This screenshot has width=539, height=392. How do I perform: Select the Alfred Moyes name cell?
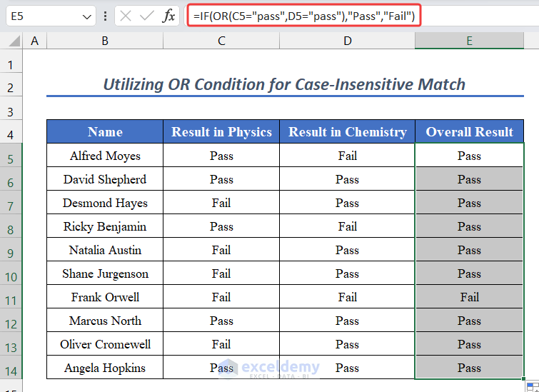point(105,156)
